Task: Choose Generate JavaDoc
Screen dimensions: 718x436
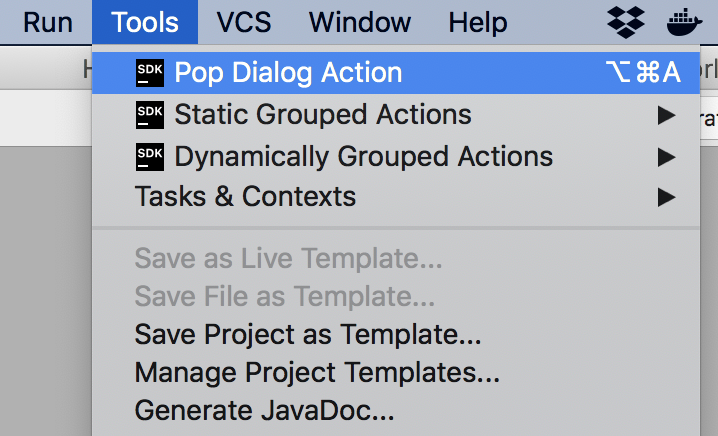Action: click(x=265, y=411)
